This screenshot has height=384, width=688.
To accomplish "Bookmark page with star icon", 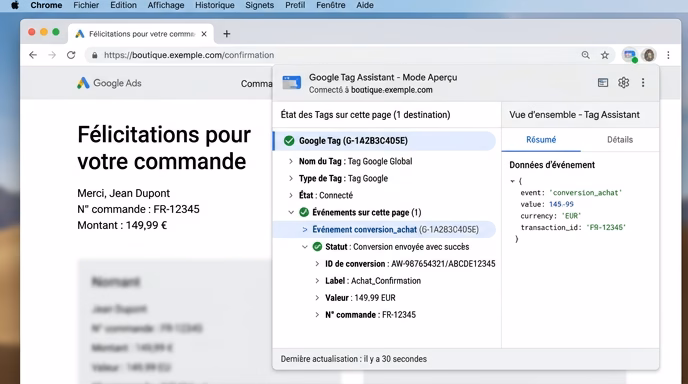I will point(605,55).
